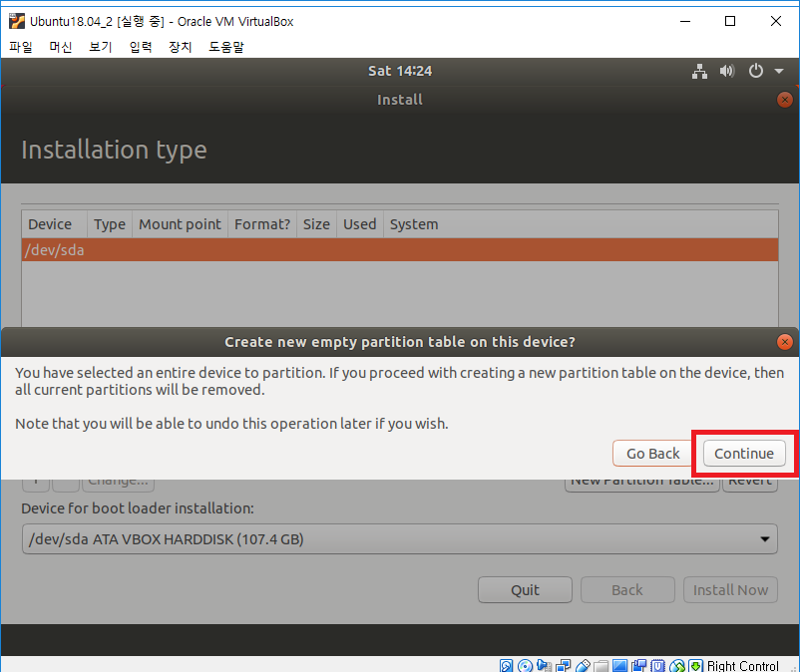Click Continue in the partition table dialog
The width and height of the screenshot is (800, 672).
click(x=744, y=454)
